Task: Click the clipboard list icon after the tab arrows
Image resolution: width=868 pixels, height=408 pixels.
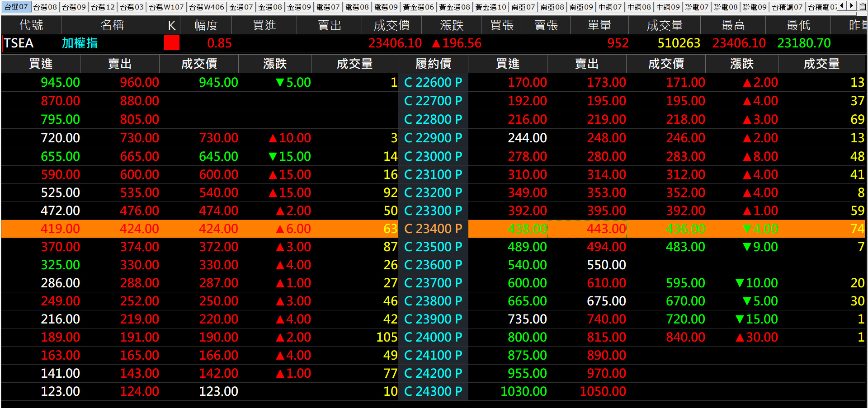Action: [863, 6]
